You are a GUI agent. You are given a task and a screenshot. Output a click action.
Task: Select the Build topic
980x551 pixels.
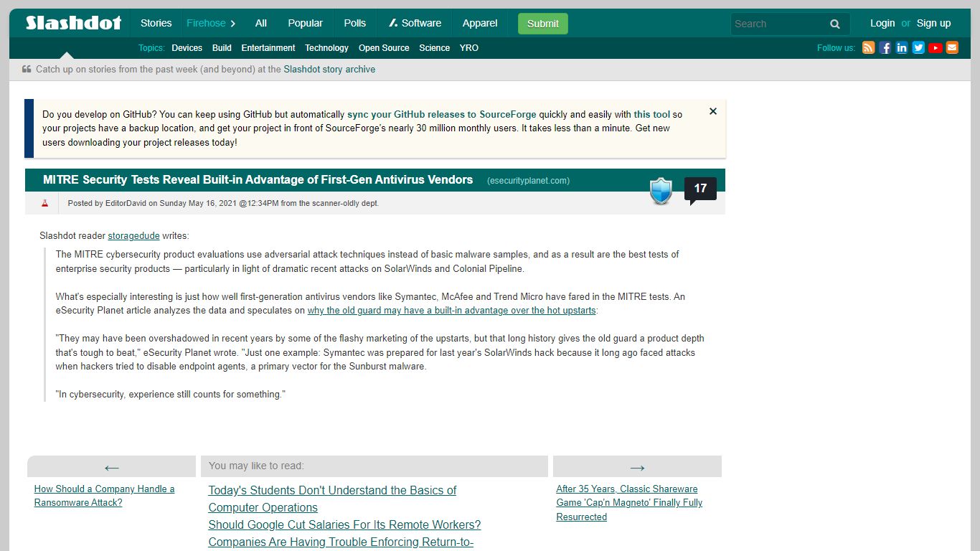point(222,48)
